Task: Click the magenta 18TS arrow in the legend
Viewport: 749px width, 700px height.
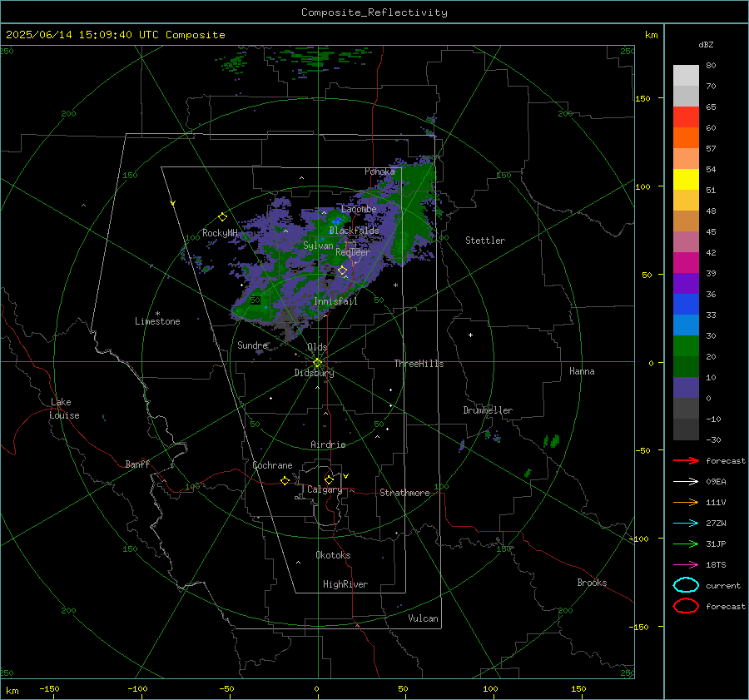Action: 686,564
